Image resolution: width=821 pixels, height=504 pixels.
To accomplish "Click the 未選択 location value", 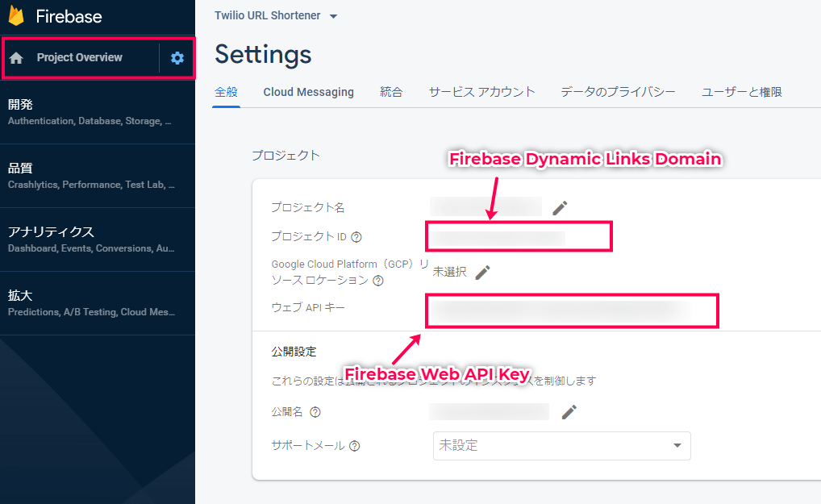I will 449,272.
